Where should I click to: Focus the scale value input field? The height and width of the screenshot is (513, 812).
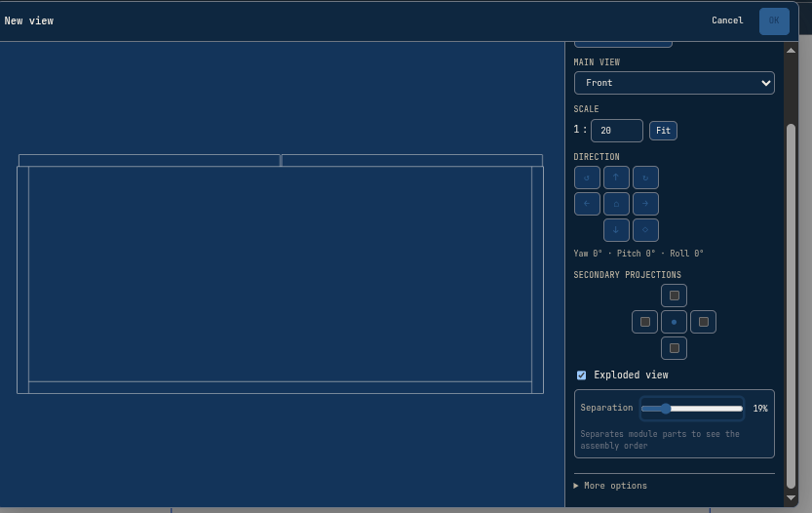click(617, 131)
